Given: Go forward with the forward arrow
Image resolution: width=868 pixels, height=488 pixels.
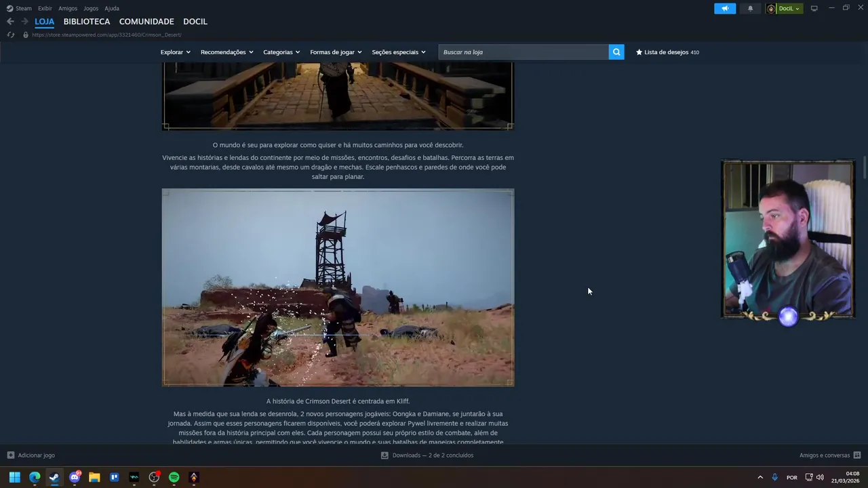Looking at the screenshot, I should click(x=25, y=22).
